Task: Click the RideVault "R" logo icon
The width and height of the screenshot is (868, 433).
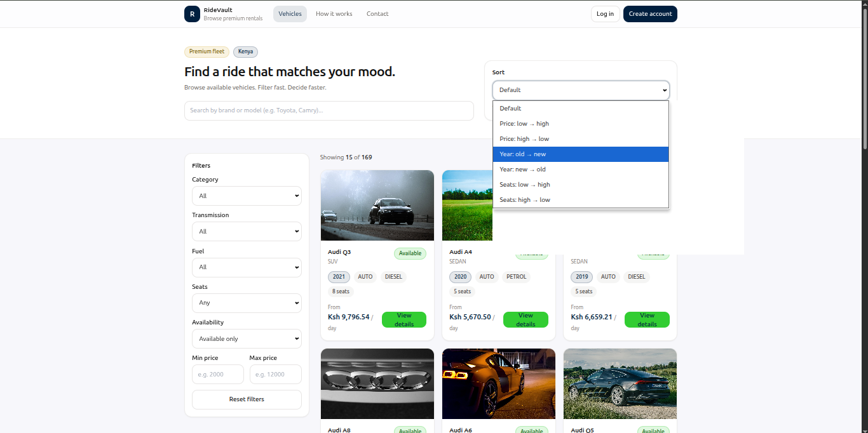Action: (192, 13)
